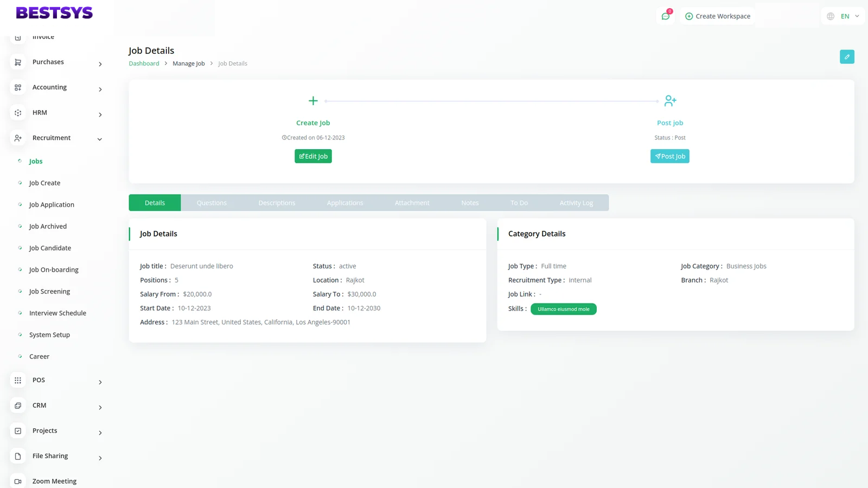Click the pencil edit icon at top right
The image size is (868, 488).
[x=846, y=57]
